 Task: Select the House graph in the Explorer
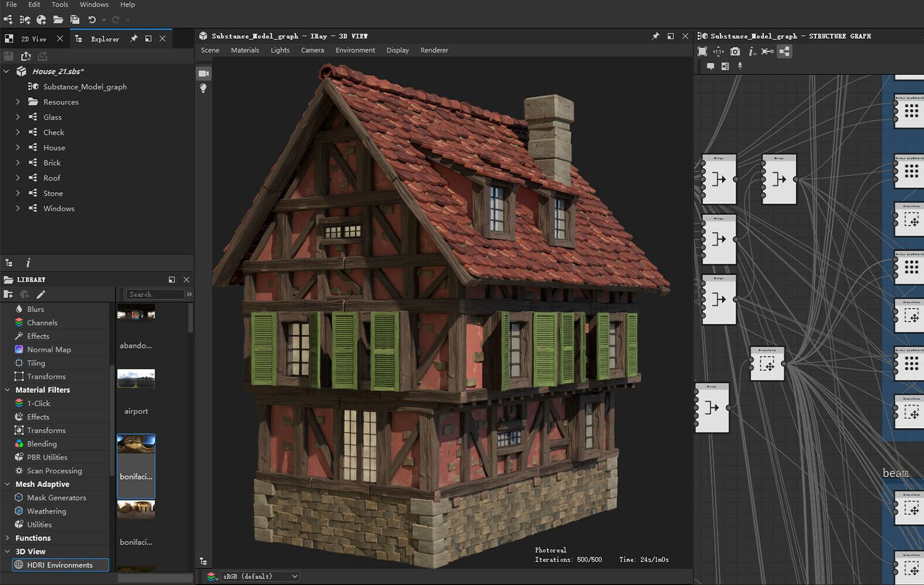(54, 148)
